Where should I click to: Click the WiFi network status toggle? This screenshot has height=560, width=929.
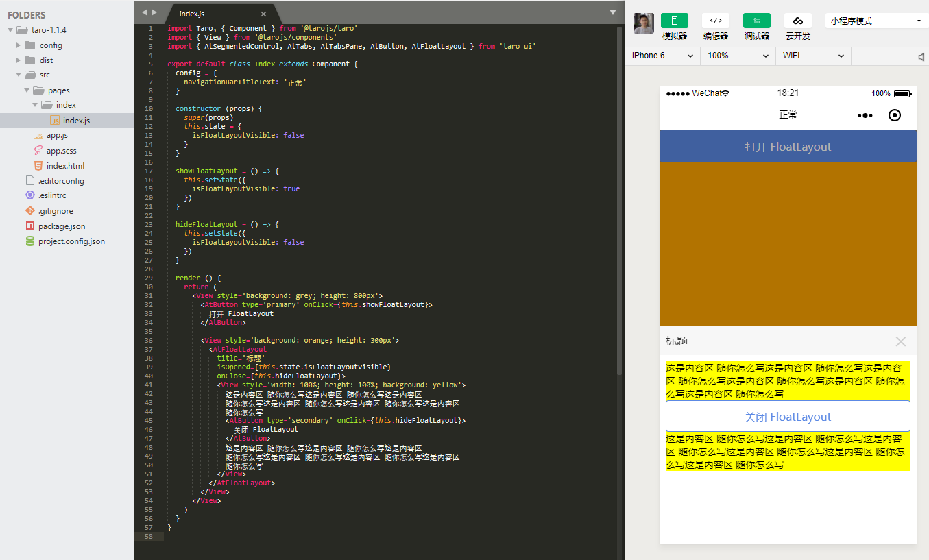[x=813, y=56]
